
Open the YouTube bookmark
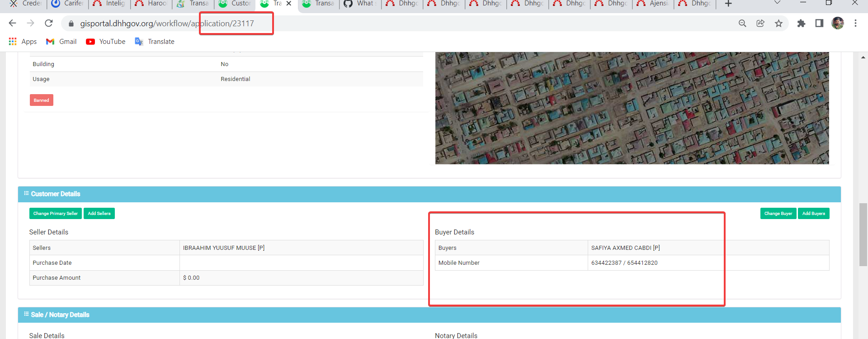[106, 42]
